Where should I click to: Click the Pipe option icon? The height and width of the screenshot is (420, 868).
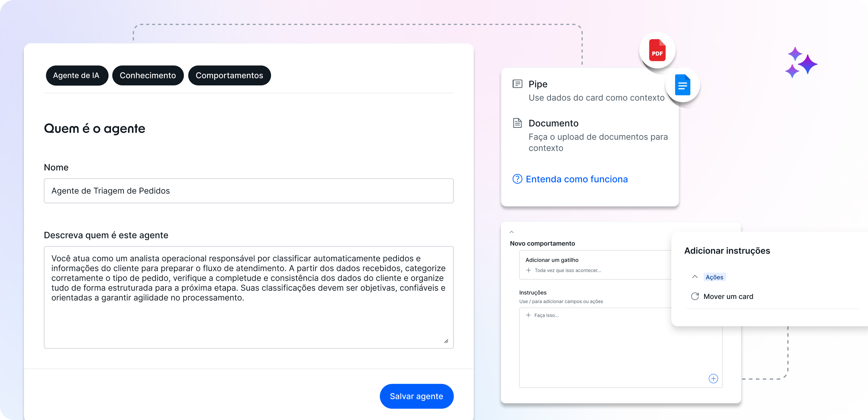(x=517, y=84)
